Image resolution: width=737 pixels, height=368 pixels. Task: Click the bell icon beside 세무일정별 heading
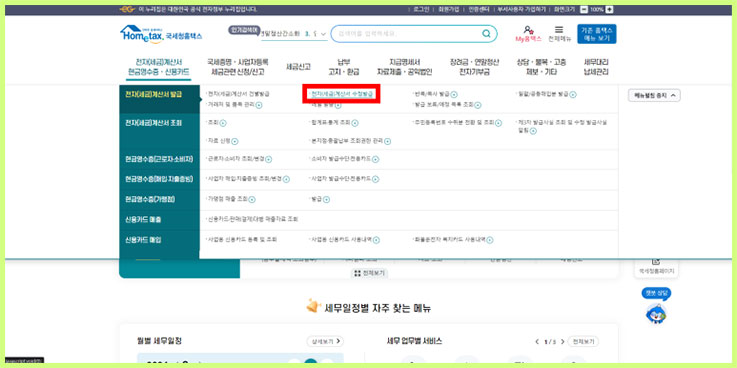point(312,306)
